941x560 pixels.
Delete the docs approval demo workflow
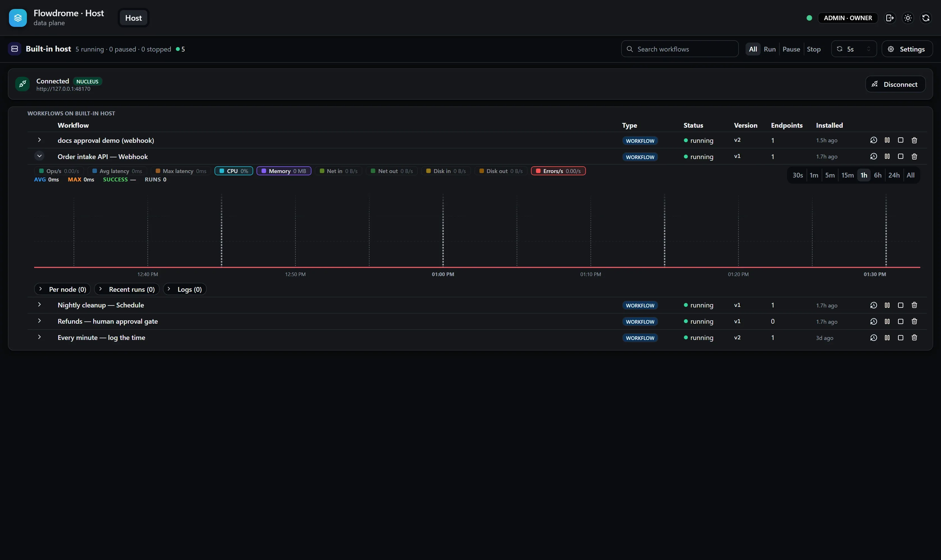click(914, 140)
